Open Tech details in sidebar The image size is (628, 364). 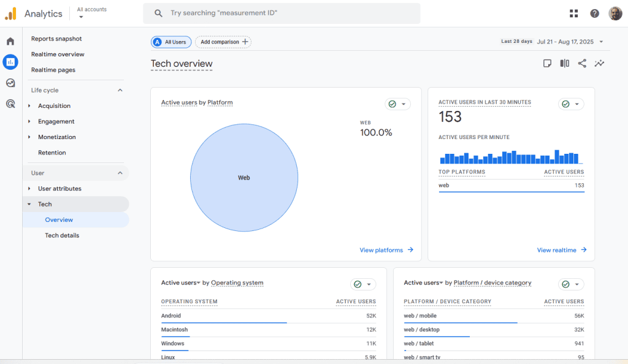pyautogui.click(x=62, y=235)
